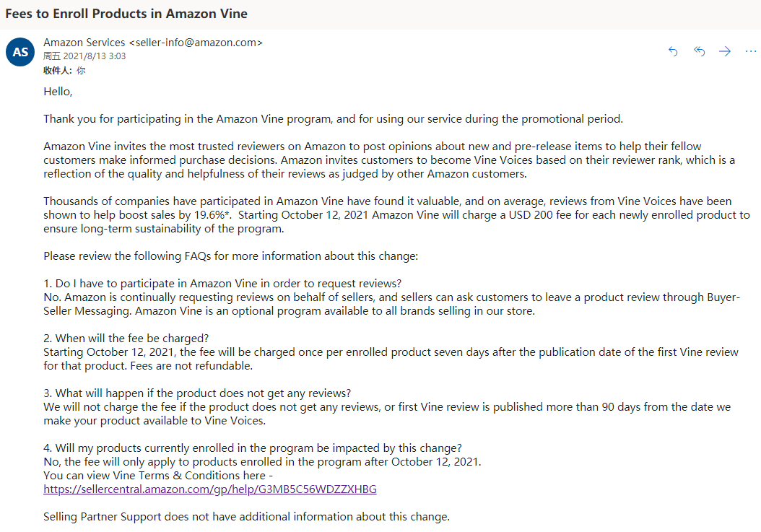Click FAQ question 3 about no reviews
761x532 pixels.
coord(197,393)
